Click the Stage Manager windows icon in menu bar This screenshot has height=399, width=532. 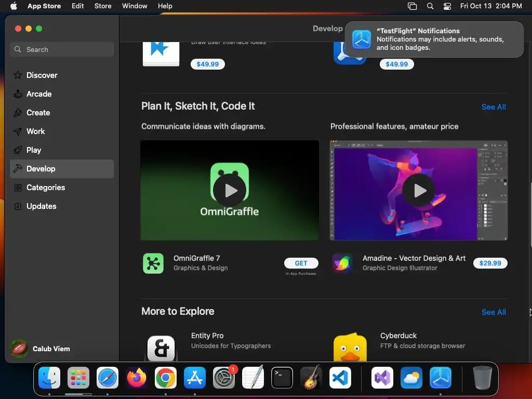(412, 6)
